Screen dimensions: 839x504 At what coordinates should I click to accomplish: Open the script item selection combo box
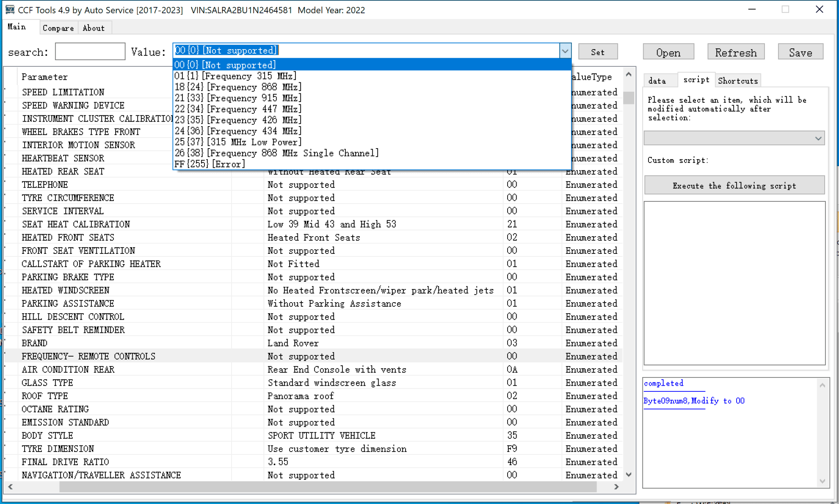733,138
